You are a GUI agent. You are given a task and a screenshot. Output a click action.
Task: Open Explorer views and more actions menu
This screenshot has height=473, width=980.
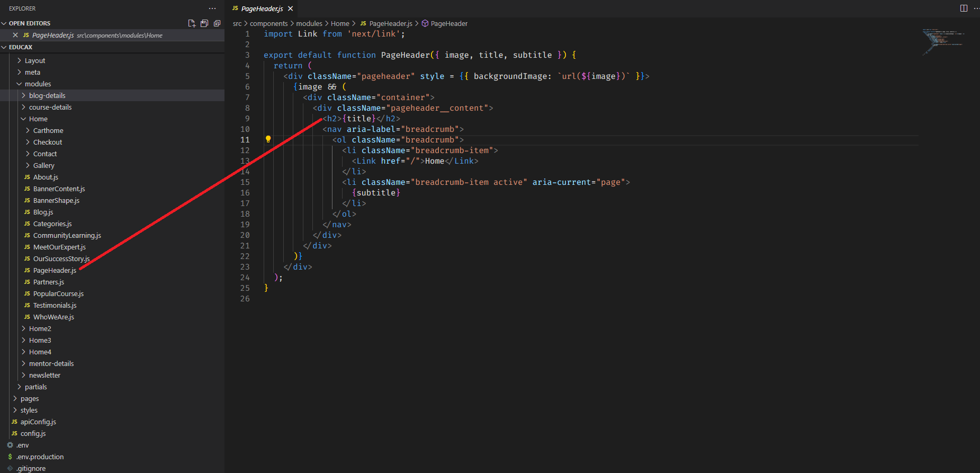tap(212, 8)
